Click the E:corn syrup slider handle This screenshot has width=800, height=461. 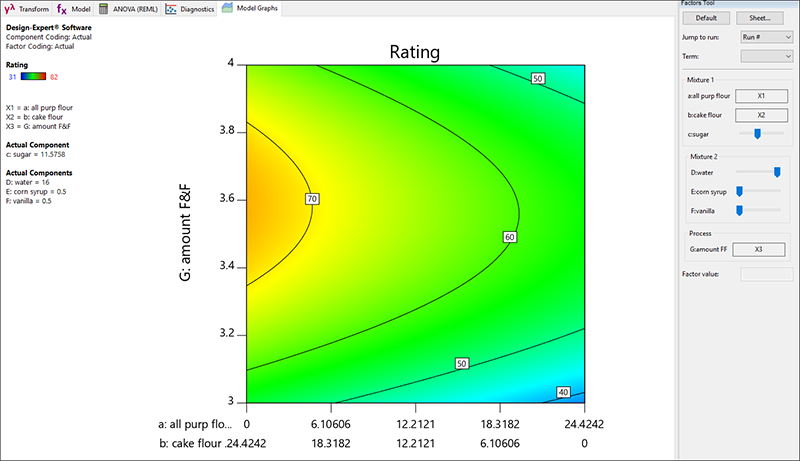[x=740, y=191]
